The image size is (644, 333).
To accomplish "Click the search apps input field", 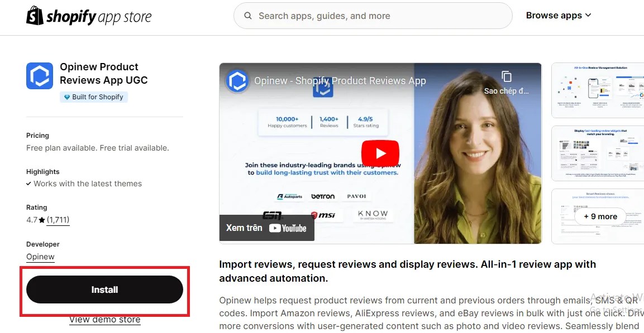I will click(x=372, y=16).
